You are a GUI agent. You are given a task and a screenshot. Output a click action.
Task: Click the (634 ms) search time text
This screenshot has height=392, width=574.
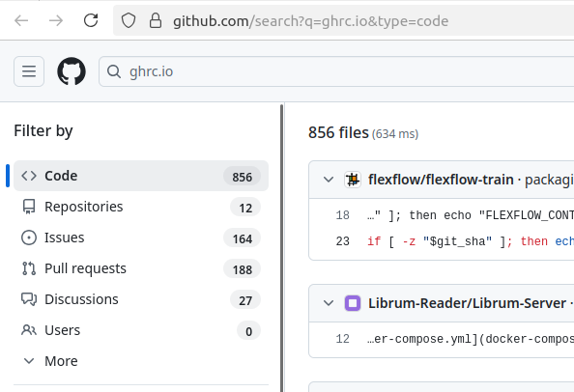tap(395, 134)
